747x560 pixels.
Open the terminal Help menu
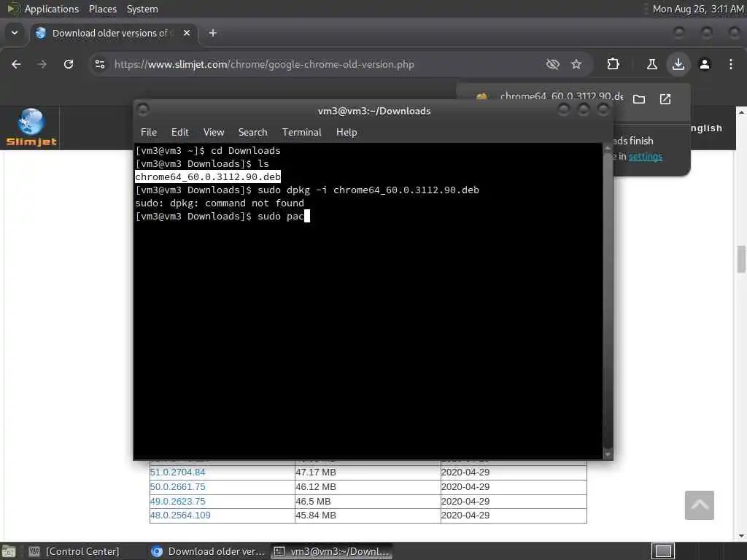(347, 133)
